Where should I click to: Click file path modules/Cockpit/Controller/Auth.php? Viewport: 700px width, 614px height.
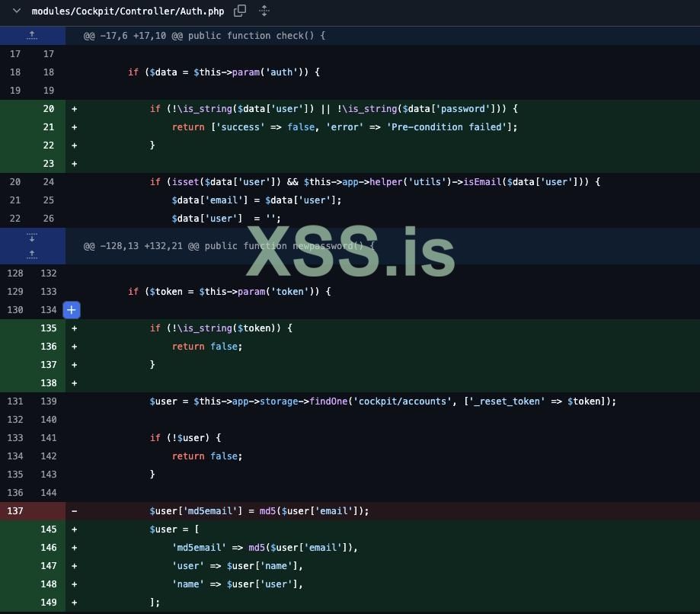click(128, 11)
